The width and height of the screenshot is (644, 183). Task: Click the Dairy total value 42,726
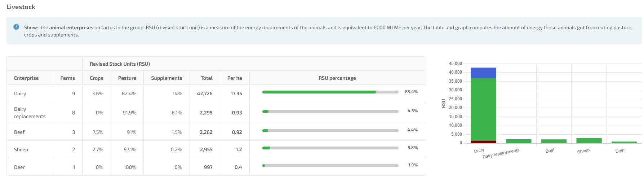click(204, 93)
